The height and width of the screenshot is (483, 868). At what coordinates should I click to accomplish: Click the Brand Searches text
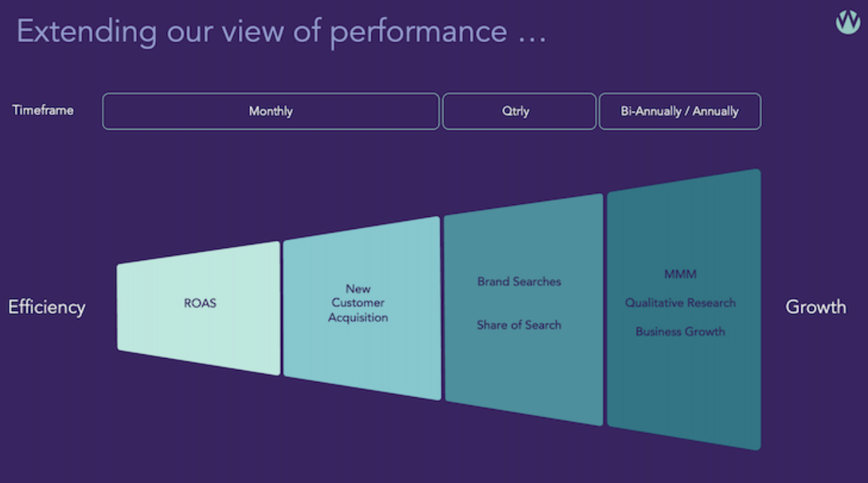pyautogui.click(x=519, y=282)
